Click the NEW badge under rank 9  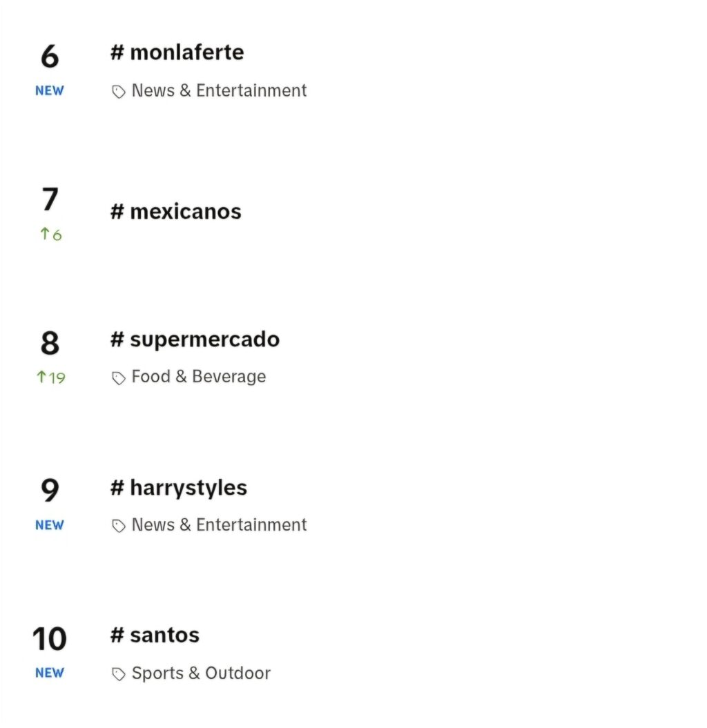pos(50,525)
